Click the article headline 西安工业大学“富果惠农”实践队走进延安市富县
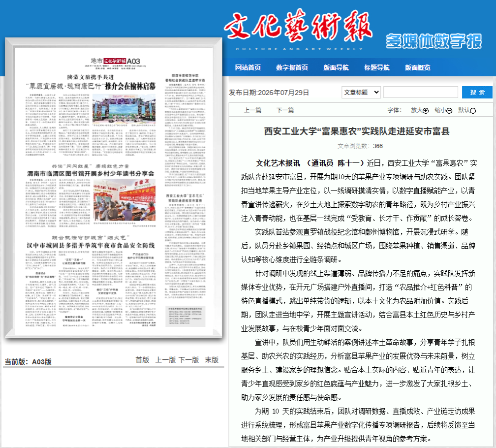The width and height of the screenshot is (496, 448). pyautogui.click(x=357, y=131)
